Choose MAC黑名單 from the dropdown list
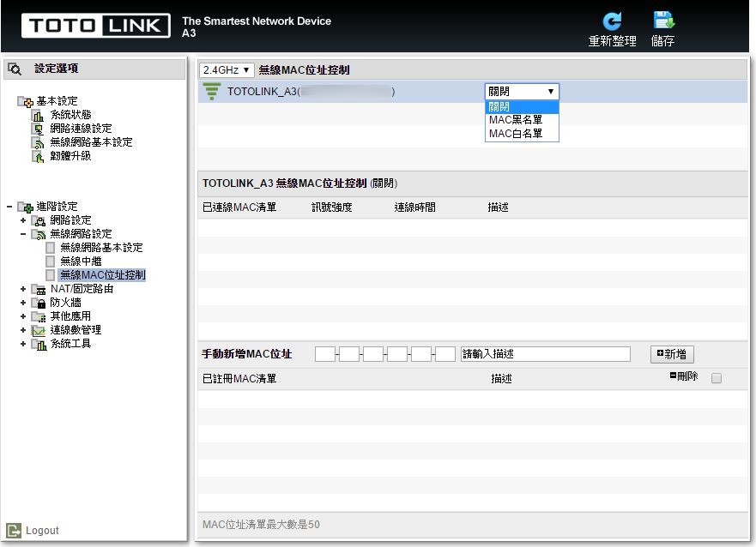Screen dimensions: 756x547 (522, 120)
